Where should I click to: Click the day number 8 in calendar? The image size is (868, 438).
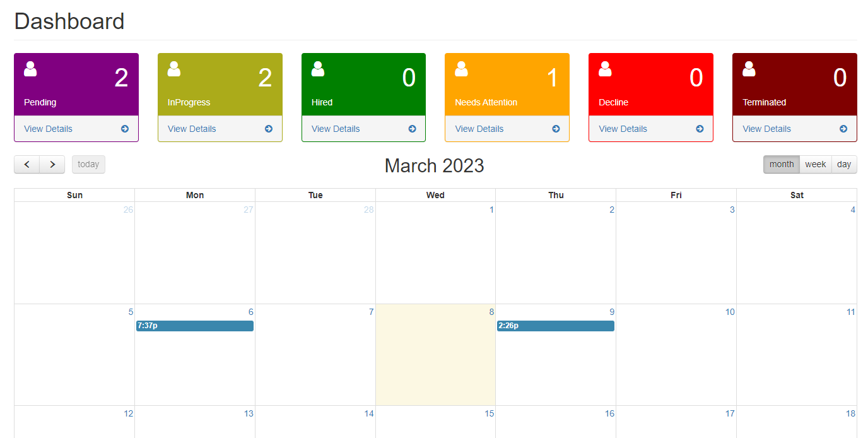tap(491, 312)
